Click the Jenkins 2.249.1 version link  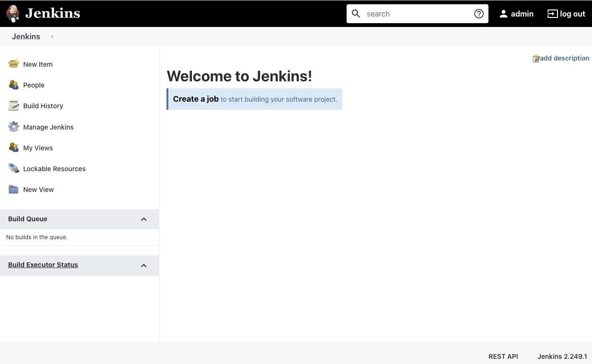[562, 356]
